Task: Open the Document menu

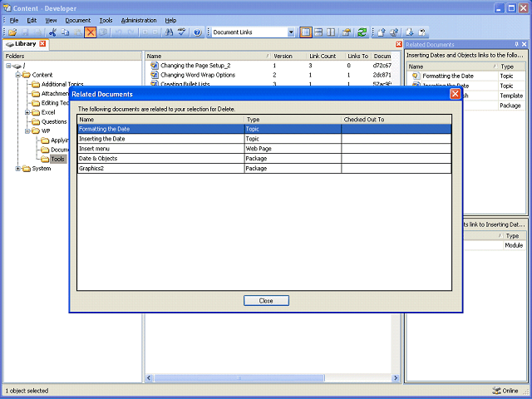Action: pos(77,20)
